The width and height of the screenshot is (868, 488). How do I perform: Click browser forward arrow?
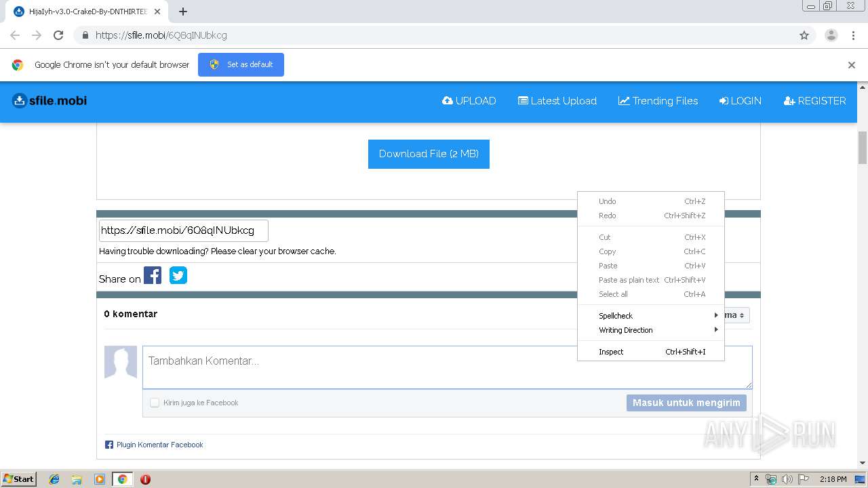point(37,35)
